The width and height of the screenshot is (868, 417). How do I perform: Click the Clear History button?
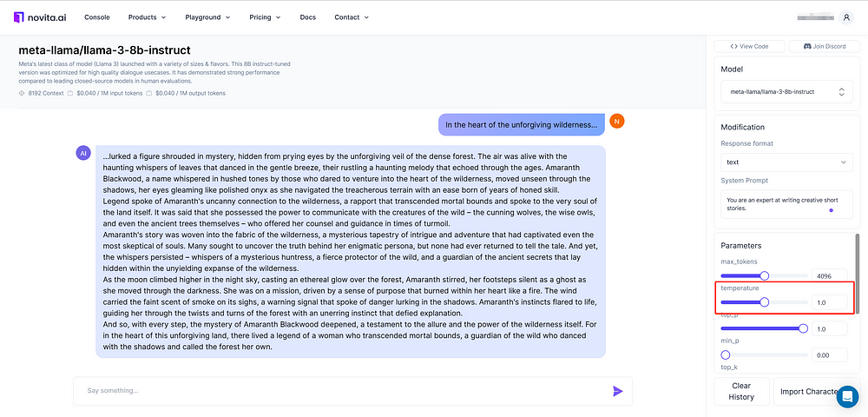741,392
